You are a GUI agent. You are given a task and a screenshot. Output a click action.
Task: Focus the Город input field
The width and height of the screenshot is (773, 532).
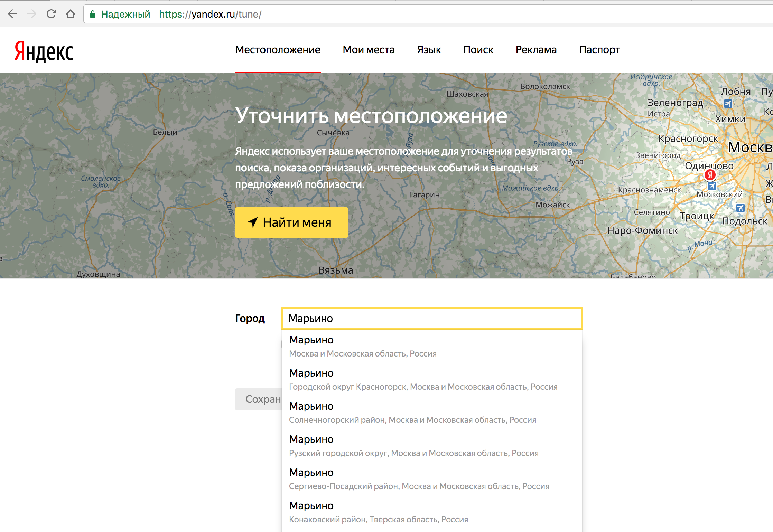[x=432, y=318]
